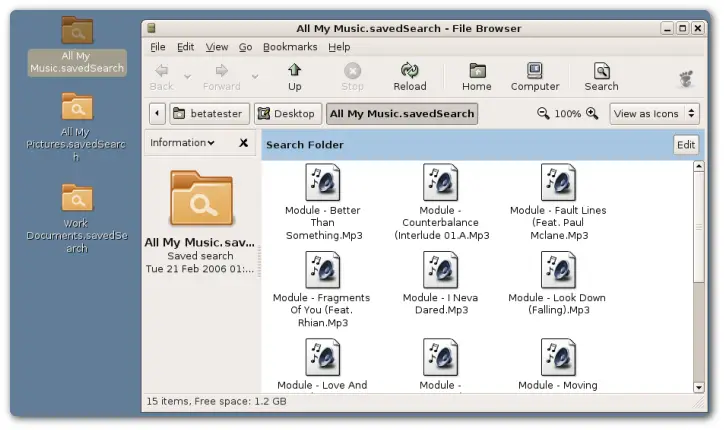Click the Up navigation toolbar icon
This screenshot has height=430, width=724.
click(294, 76)
